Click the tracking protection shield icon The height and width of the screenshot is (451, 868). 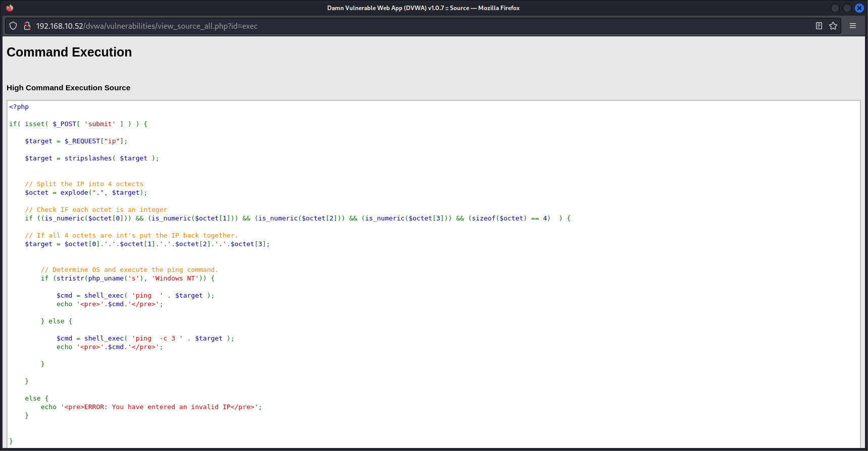click(13, 26)
